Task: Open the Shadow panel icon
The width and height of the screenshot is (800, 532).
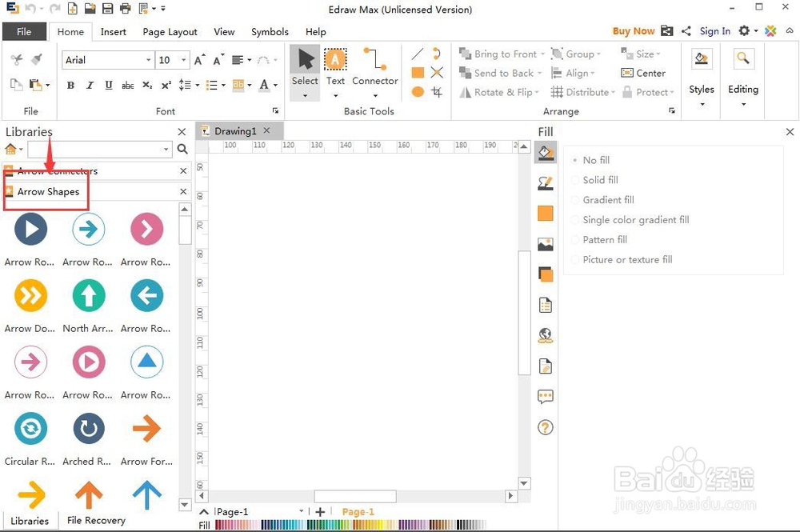Action: click(546, 274)
